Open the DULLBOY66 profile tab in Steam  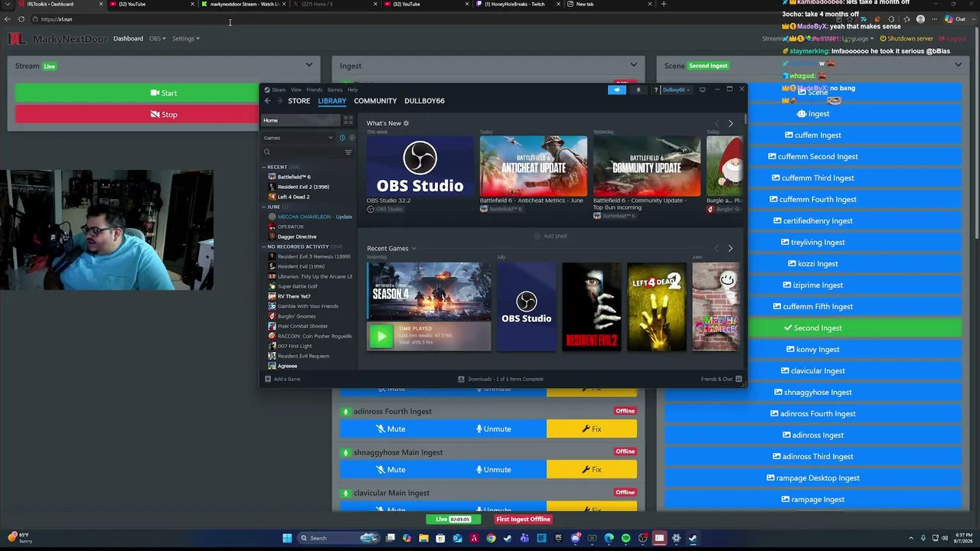coord(424,101)
